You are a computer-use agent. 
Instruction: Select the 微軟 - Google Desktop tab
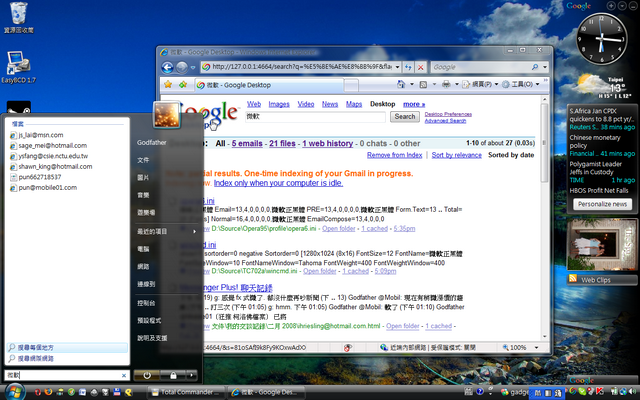(269, 85)
